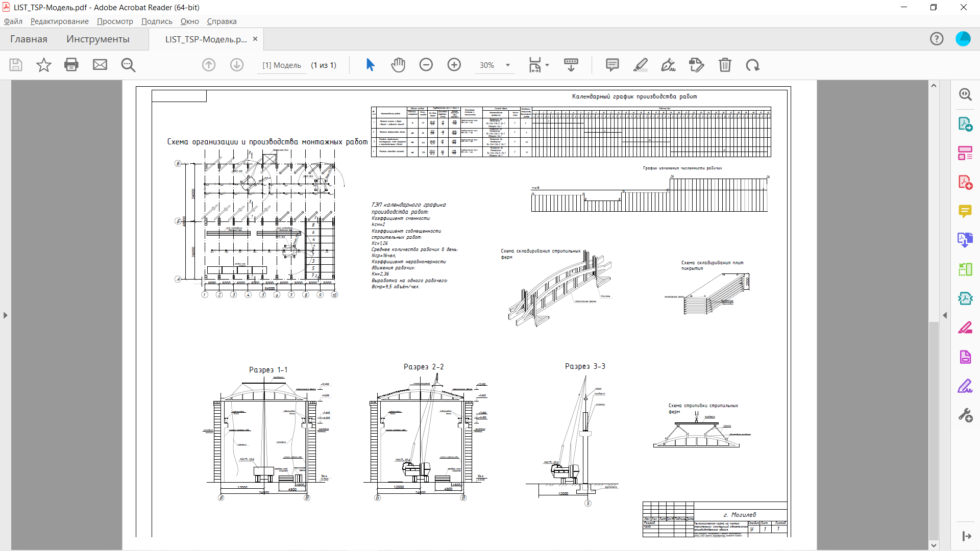980x551 pixels.
Task: Open the Sign document pen tool
Action: tap(668, 65)
